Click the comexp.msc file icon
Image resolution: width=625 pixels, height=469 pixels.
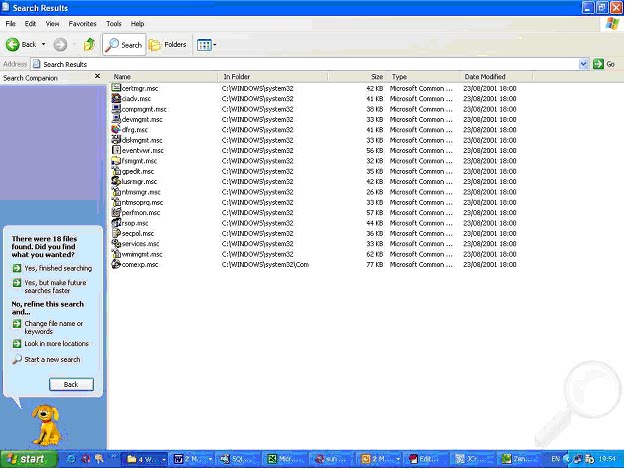point(116,264)
